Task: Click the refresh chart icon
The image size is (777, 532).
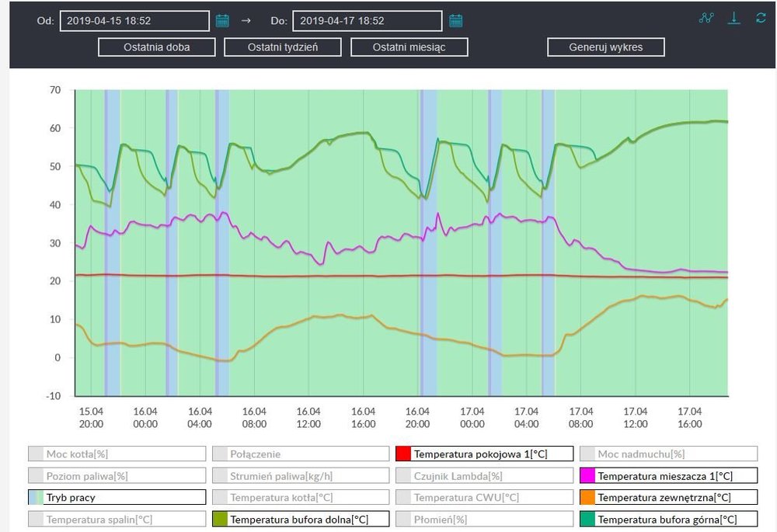Action: pos(761,19)
